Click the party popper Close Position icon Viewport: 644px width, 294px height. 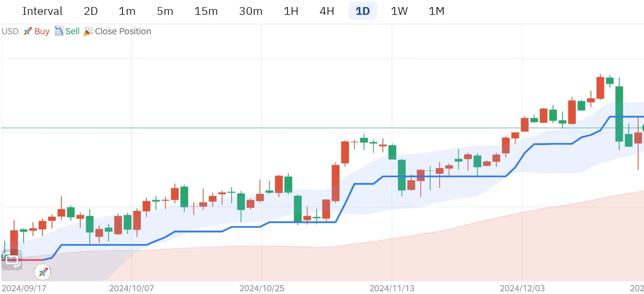(x=88, y=31)
